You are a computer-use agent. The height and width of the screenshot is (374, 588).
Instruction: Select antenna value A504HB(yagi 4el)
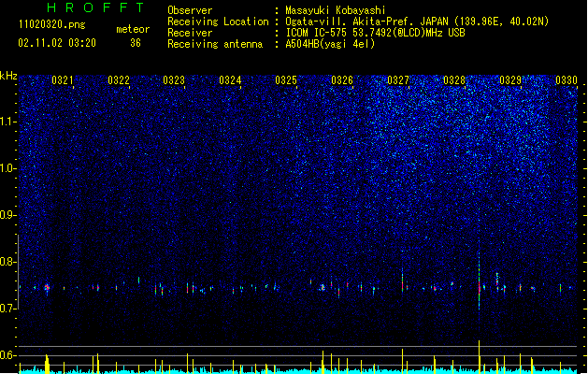coord(330,44)
